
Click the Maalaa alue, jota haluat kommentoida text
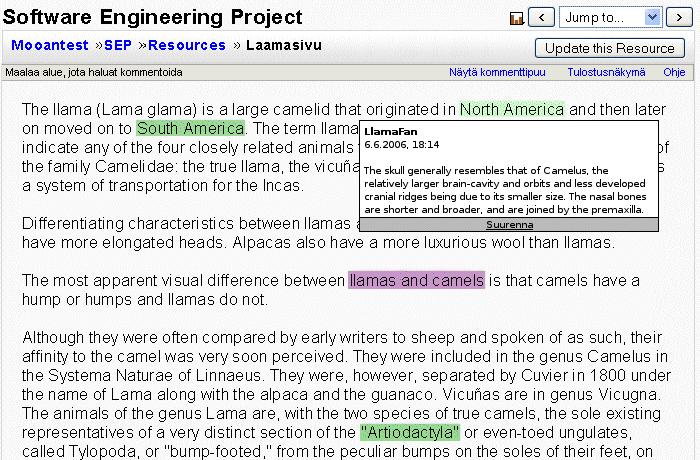94,72
